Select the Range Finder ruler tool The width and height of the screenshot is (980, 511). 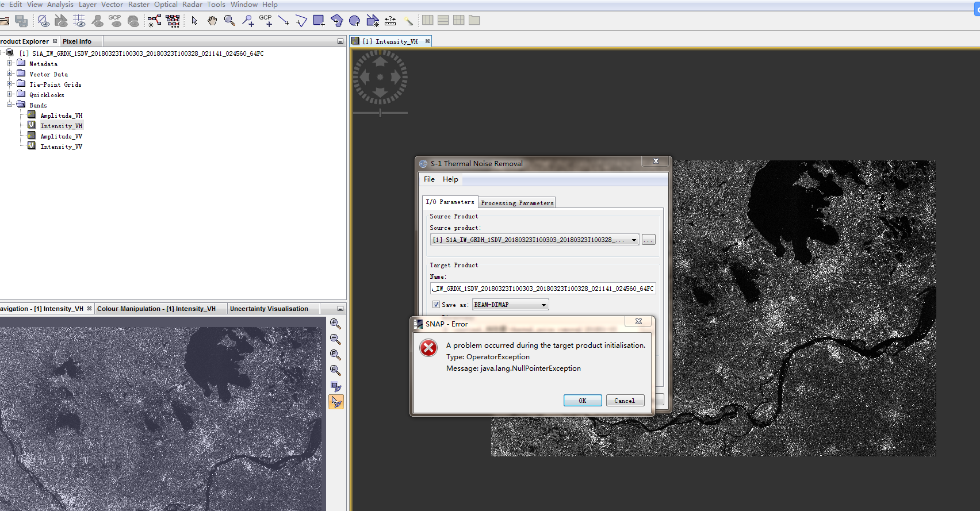tap(390, 21)
